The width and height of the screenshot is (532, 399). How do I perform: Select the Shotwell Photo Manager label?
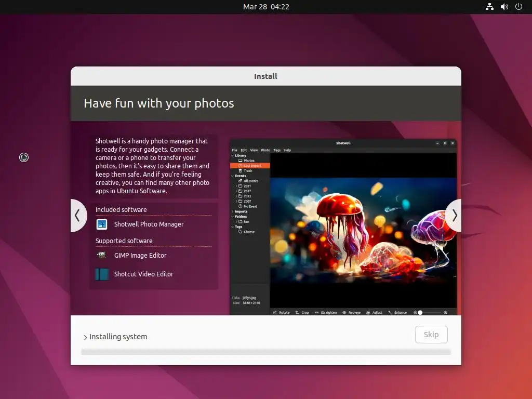[149, 224]
